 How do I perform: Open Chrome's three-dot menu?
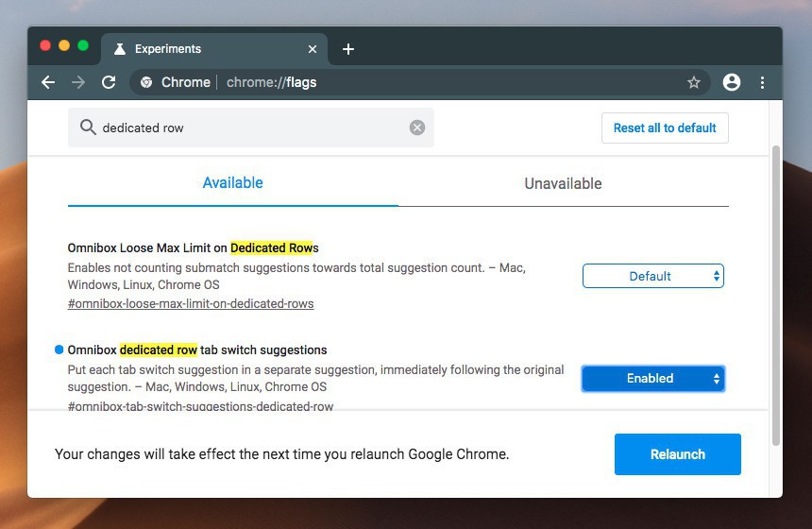762,82
